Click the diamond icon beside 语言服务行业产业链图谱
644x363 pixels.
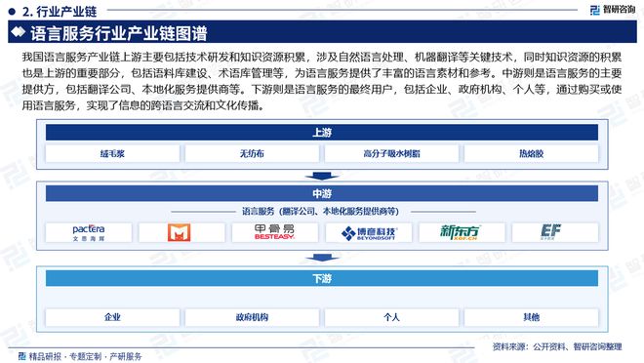coord(19,32)
